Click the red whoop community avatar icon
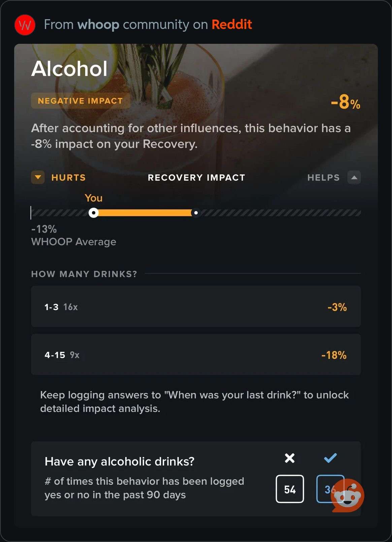The image size is (392, 542). 25,25
